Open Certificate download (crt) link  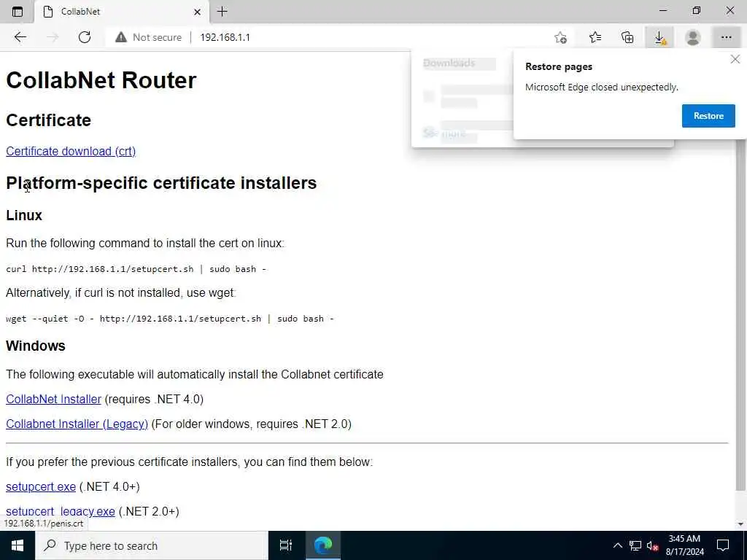coord(71,151)
